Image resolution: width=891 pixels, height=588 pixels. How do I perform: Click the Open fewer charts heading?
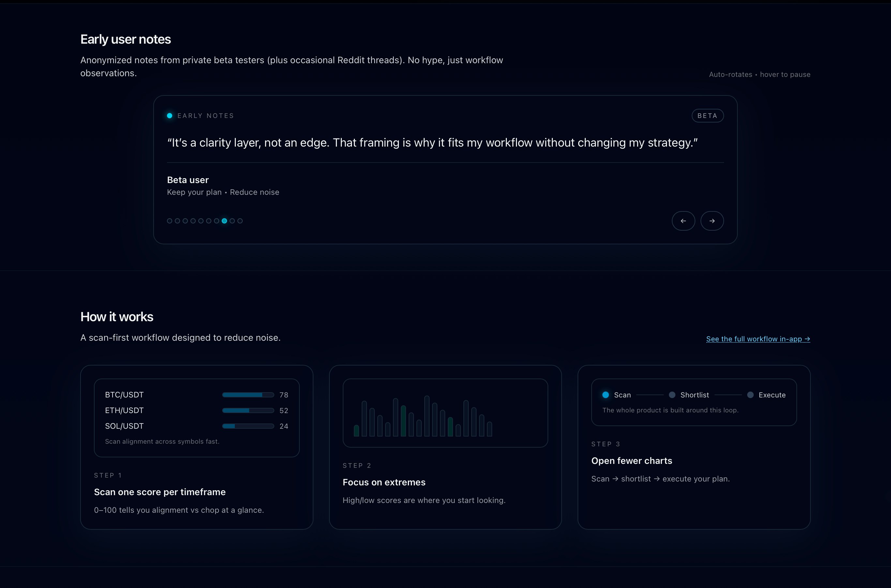point(632,461)
